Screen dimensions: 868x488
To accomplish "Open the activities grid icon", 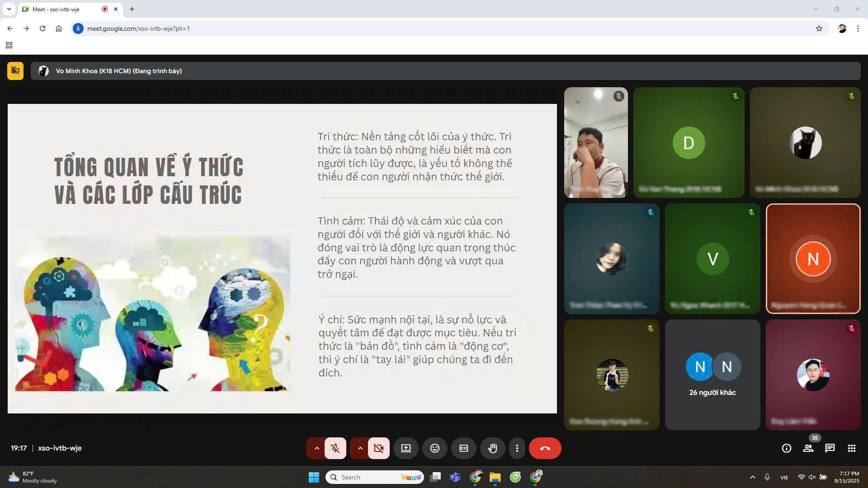I will tap(851, 448).
